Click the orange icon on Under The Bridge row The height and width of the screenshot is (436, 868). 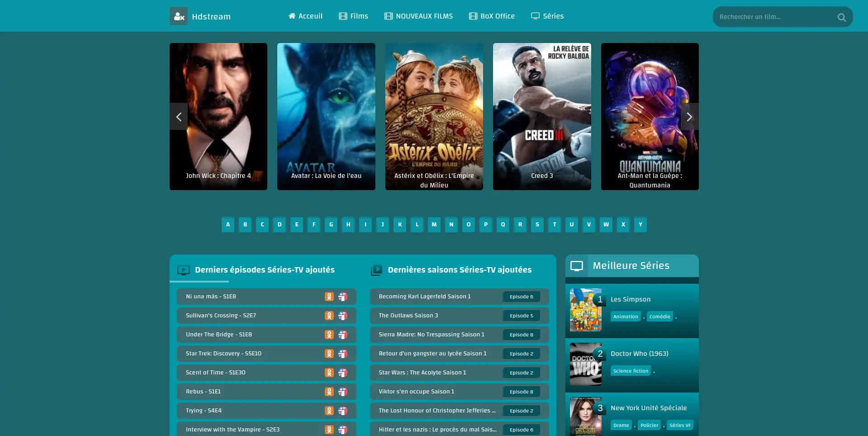[x=329, y=335]
